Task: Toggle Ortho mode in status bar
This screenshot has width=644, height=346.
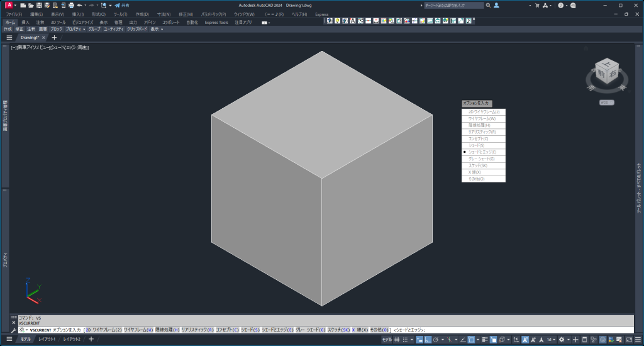Action: 427,340
